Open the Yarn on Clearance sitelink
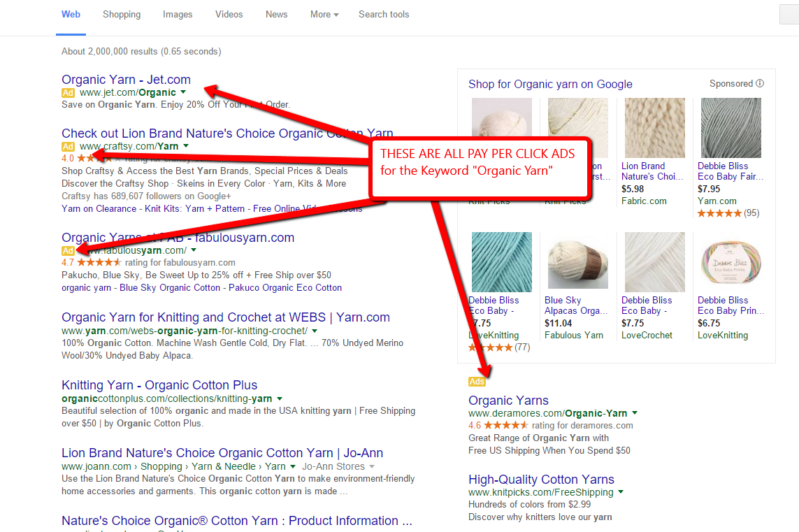 [99, 209]
